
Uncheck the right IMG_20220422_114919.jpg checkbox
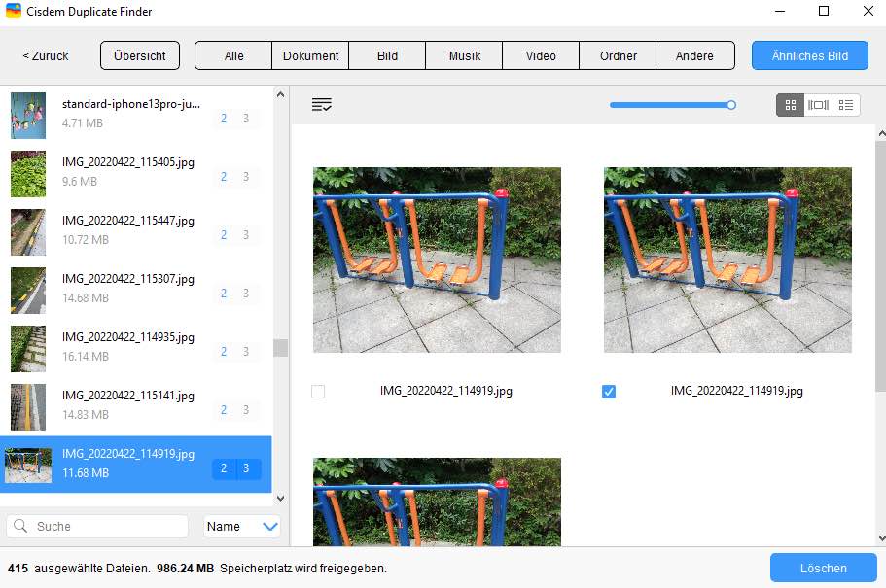pos(608,391)
